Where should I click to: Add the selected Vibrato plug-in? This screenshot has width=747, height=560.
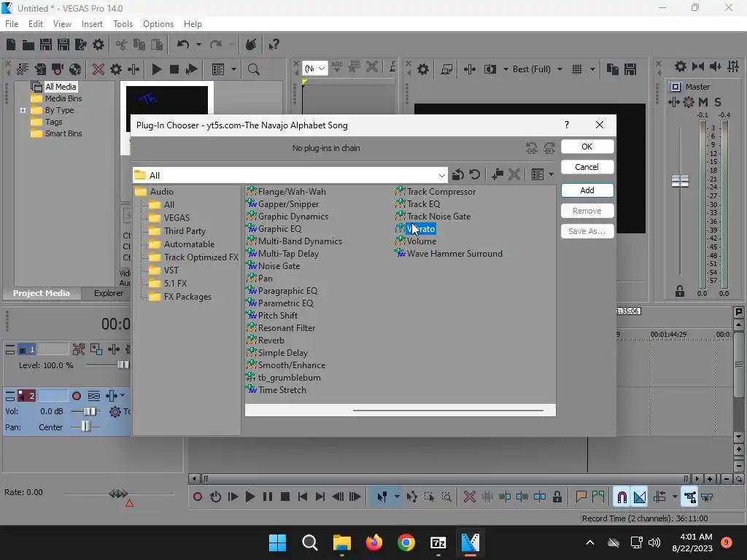coord(587,190)
